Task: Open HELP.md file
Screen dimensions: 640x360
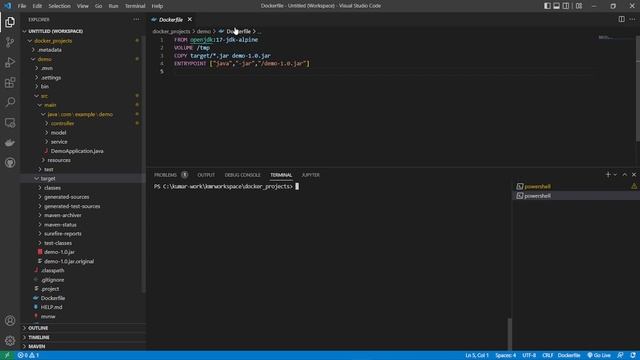Action: 83,307
